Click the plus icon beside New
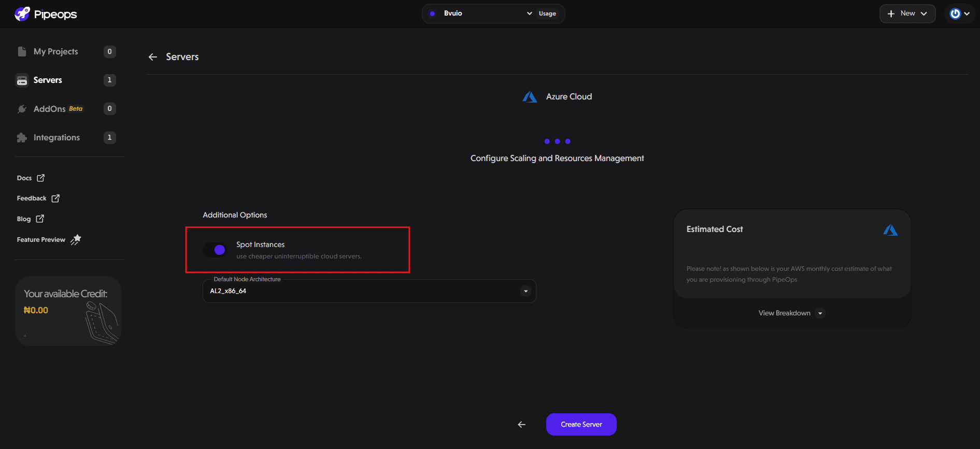Screen dimensions: 980x449 coord(891,13)
